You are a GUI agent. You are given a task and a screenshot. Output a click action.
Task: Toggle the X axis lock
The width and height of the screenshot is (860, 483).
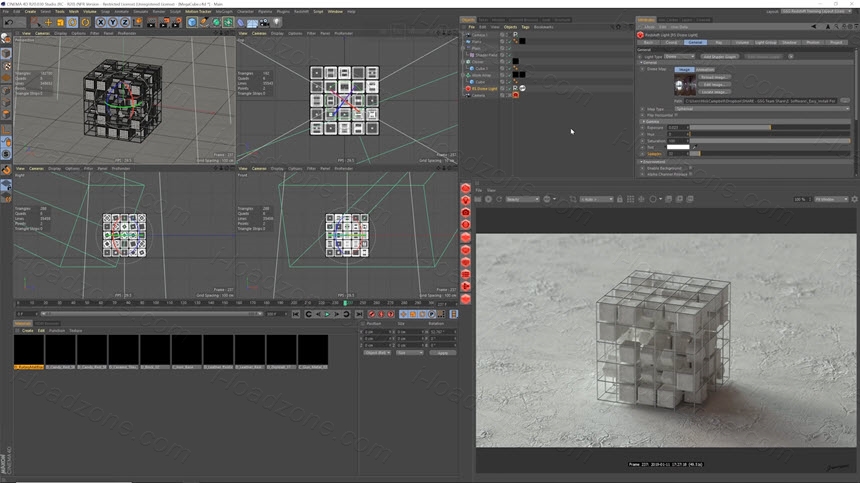(100, 22)
